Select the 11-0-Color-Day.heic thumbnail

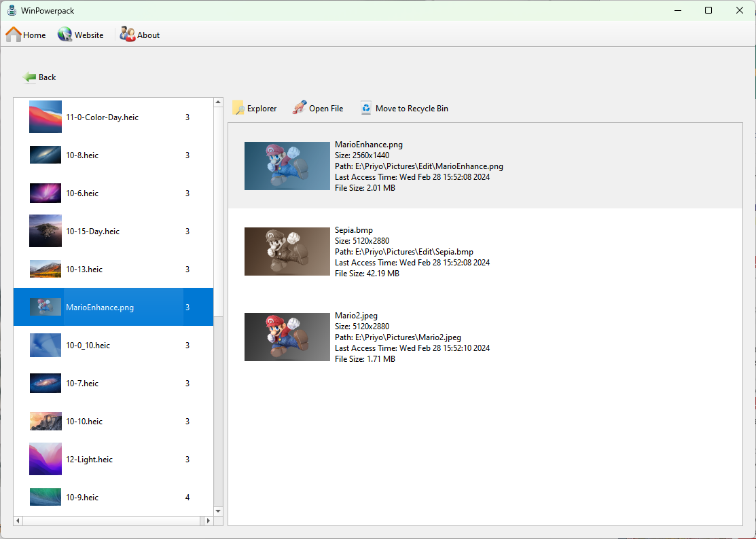[46, 117]
